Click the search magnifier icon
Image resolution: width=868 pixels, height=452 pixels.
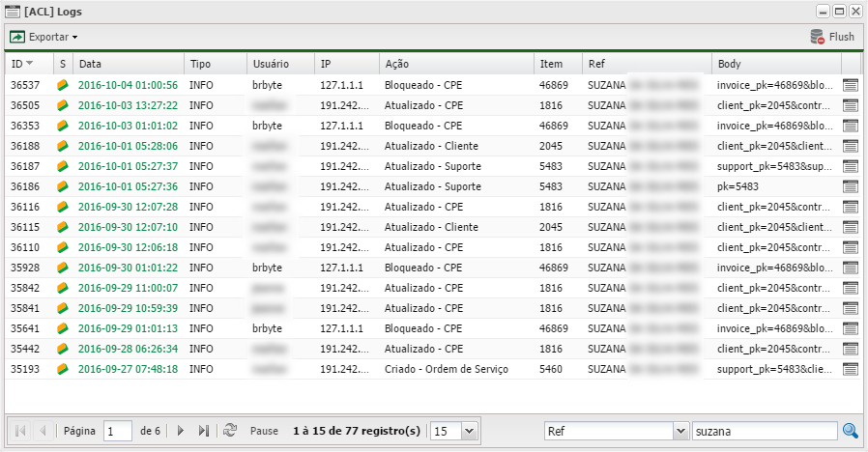click(x=851, y=431)
